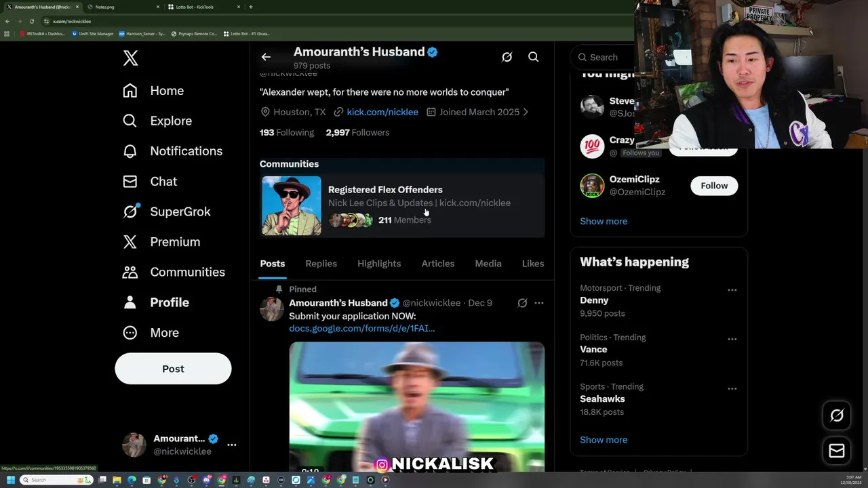Open the floating Grok button
The width and height of the screenshot is (868, 488).
(837, 416)
